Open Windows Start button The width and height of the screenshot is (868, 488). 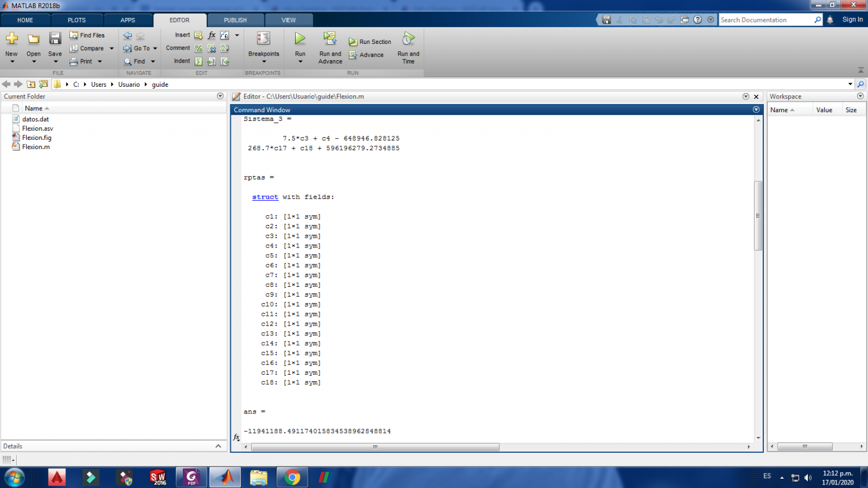pos(14,478)
